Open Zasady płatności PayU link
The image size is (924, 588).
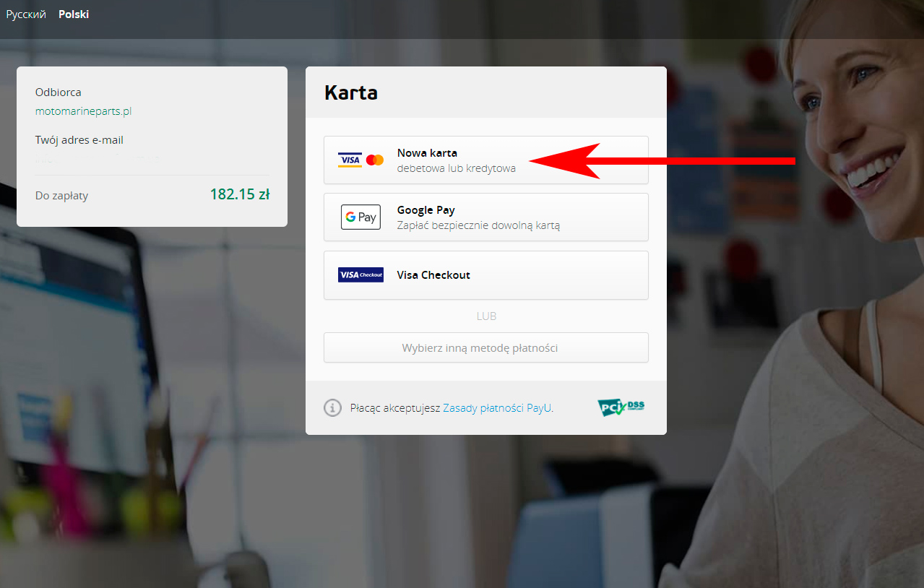497,407
